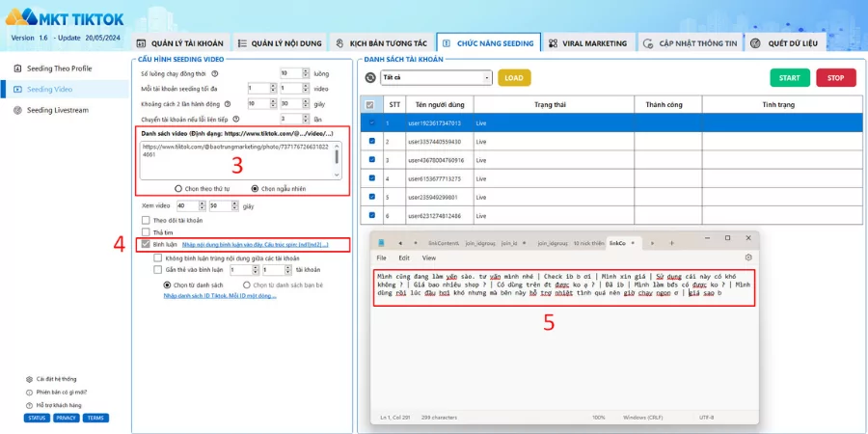Toggle the select-all checkbox in table header
Screen dimensions: 868x434
coord(370,104)
